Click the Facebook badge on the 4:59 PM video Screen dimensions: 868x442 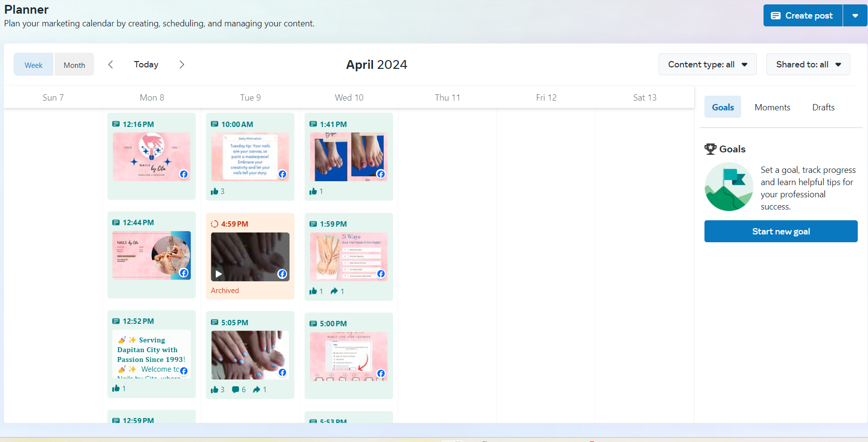coord(282,274)
